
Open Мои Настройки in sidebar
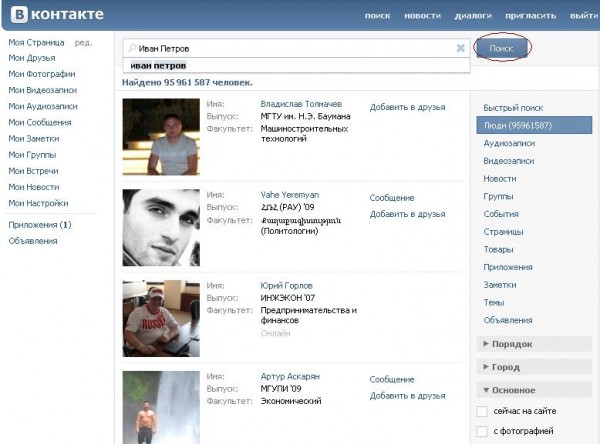coord(38,203)
